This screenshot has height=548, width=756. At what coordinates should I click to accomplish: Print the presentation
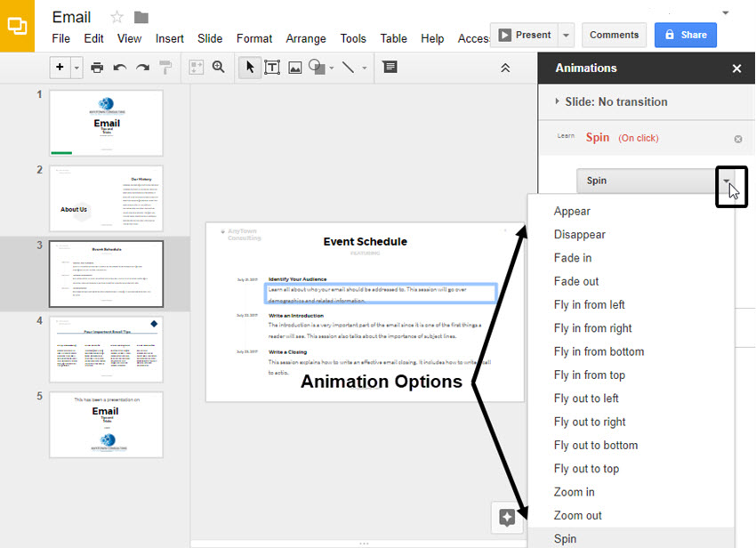coord(97,67)
